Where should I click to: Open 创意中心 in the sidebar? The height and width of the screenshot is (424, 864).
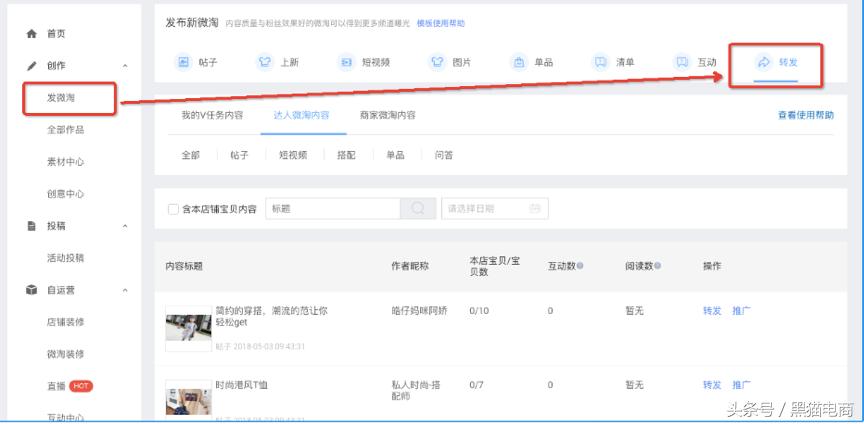[x=66, y=194]
